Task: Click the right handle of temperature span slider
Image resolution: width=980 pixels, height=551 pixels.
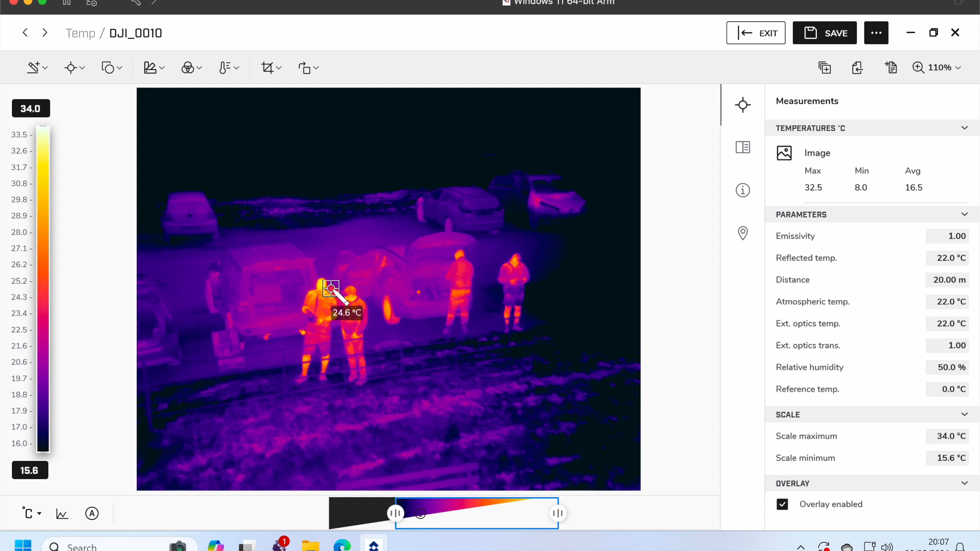Action: [x=558, y=513]
